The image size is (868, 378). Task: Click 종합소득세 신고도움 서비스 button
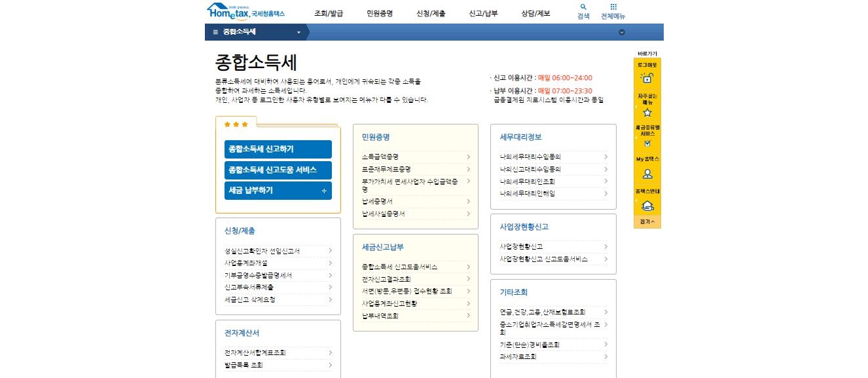tap(278, 170)
